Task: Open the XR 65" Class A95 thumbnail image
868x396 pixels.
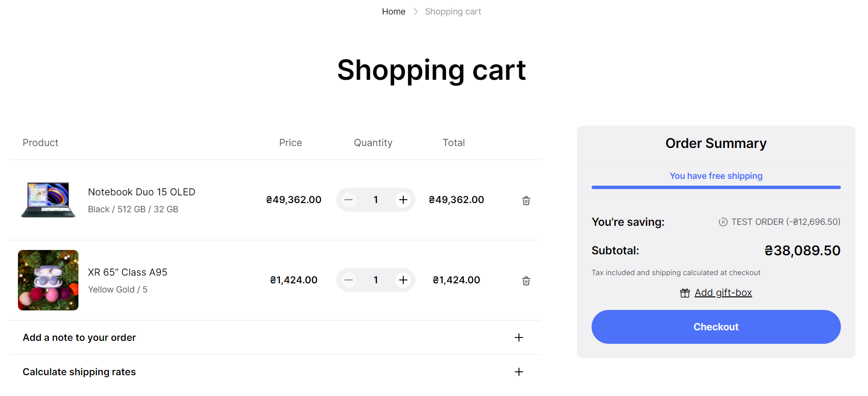Action: click(48, 280)
